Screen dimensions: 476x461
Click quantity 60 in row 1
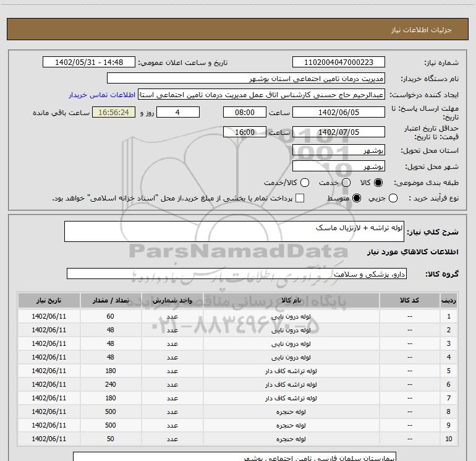(x=111, y=316)
